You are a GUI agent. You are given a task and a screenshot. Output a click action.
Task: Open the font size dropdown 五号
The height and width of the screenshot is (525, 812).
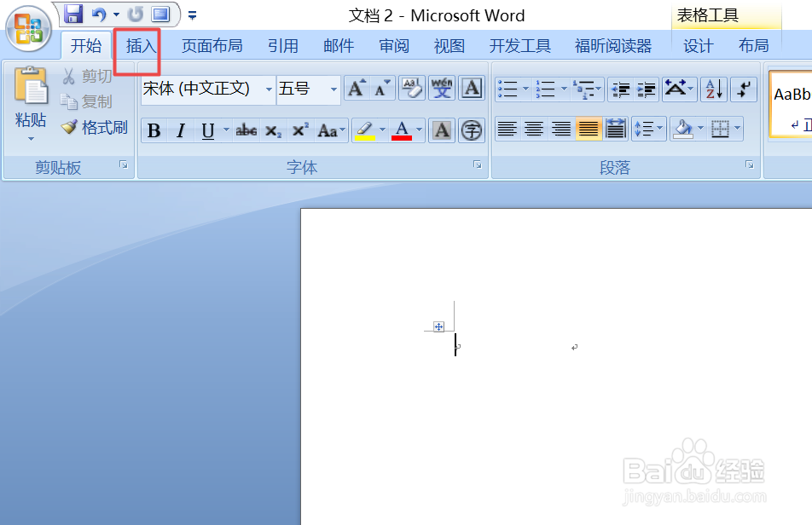[x=334, y=89]
